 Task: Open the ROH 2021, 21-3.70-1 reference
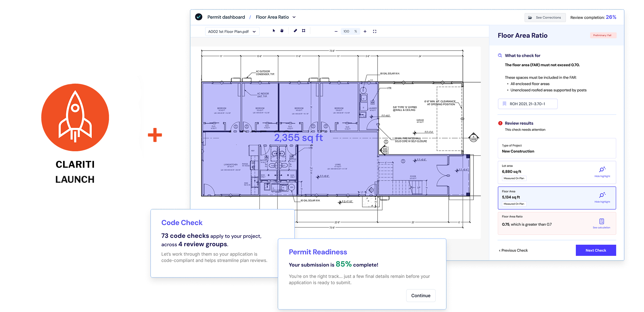pos(527,104)
